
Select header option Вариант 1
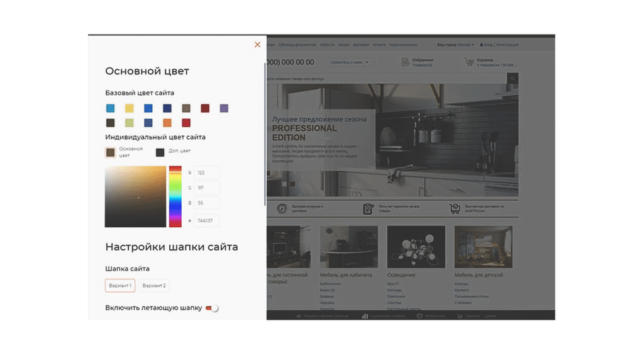click(x=120, y=286)
